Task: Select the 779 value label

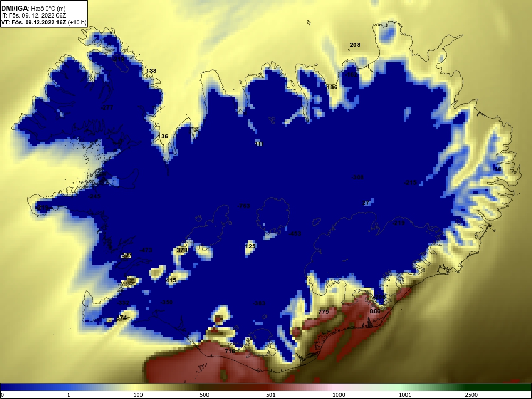Action: click(323, 311)
